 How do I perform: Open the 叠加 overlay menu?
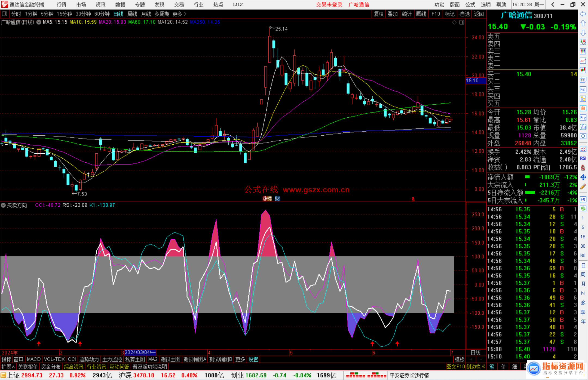click(x=393, y=14)
